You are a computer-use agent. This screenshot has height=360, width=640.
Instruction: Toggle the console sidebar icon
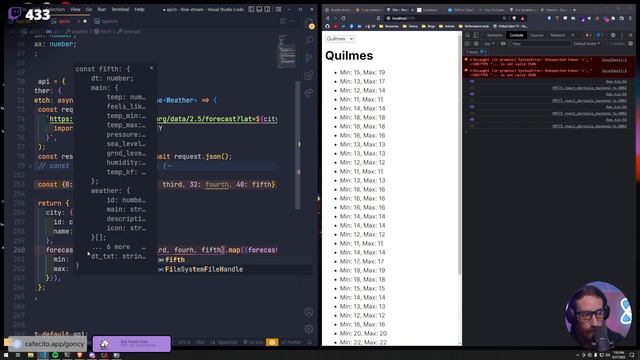(468, 43)
